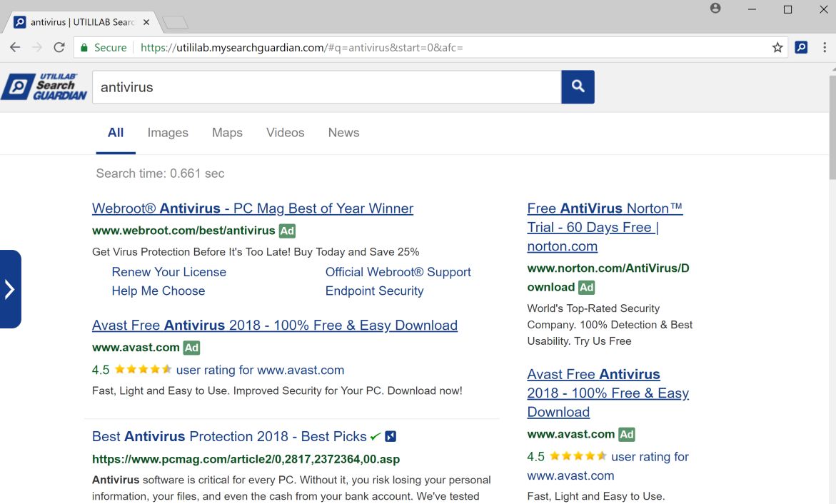Switch to the Images tab

pyautogui.click(x=168, y=133)
